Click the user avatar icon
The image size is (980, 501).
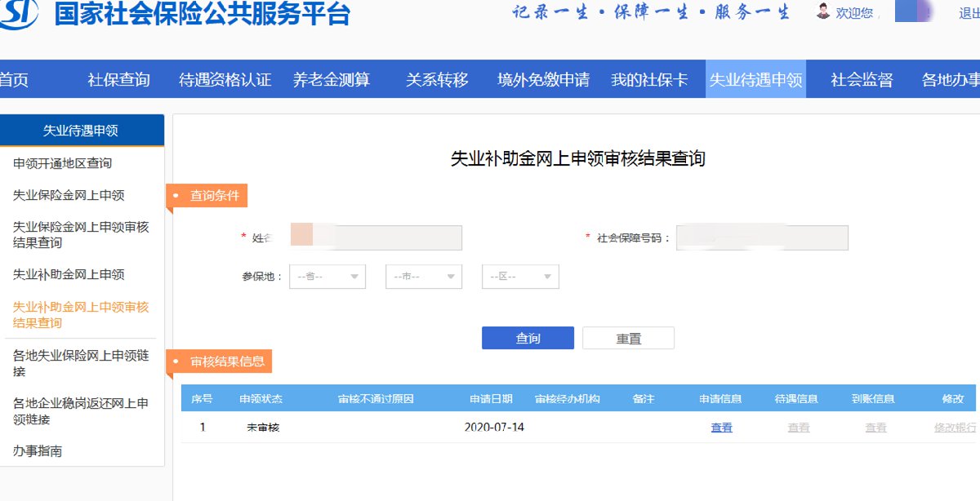point(823,11)
